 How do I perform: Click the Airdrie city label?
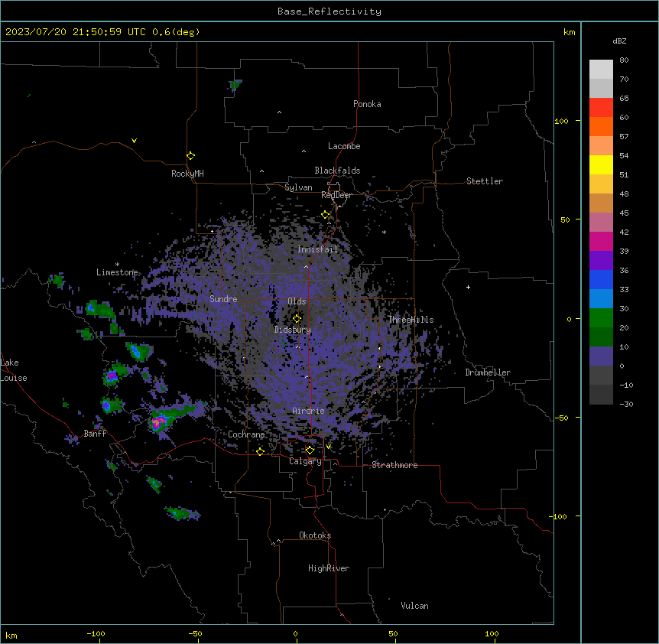click(309, 411)
